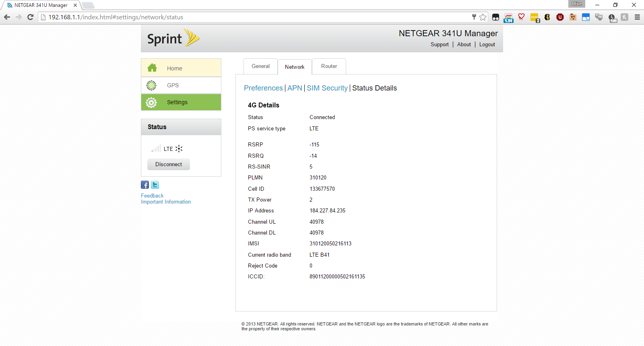Click the Mike profile button
Screen dimensions: 644x346
pyautogui.click(x=577, y=4)
